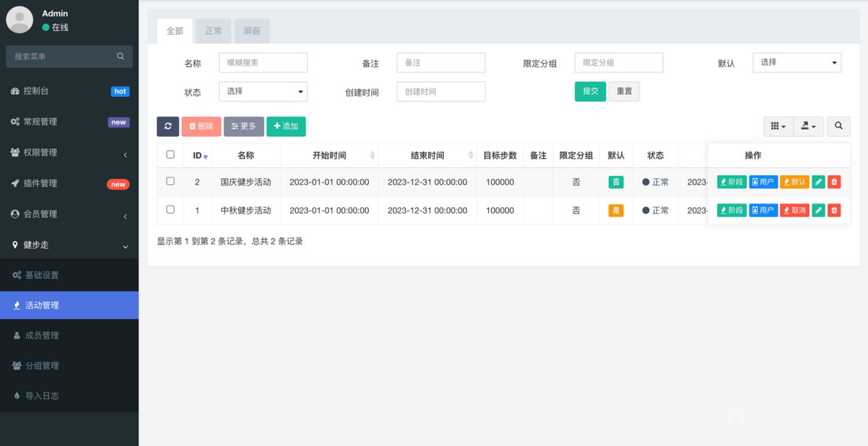Viewport: 868px width, 446px height.
Task: Click the 提交 submit button
Action: click(590, 91)
